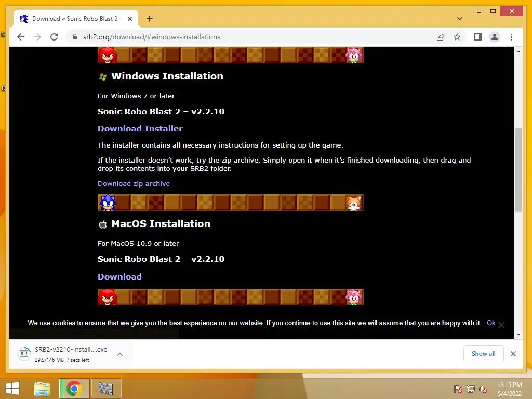The image size is (532, 399).
Task: Click the Amy sprite below MacOS Download
Action: [x=353, y=297]
